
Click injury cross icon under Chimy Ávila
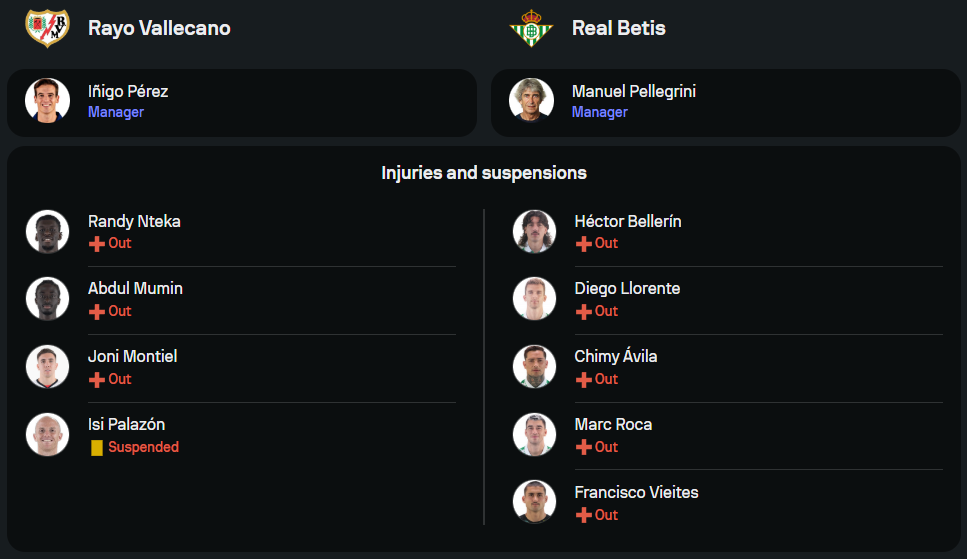(584, 380)
